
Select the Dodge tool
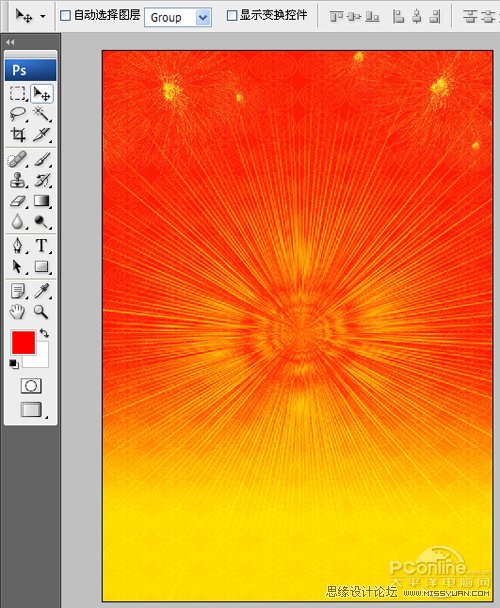(41, 221)
